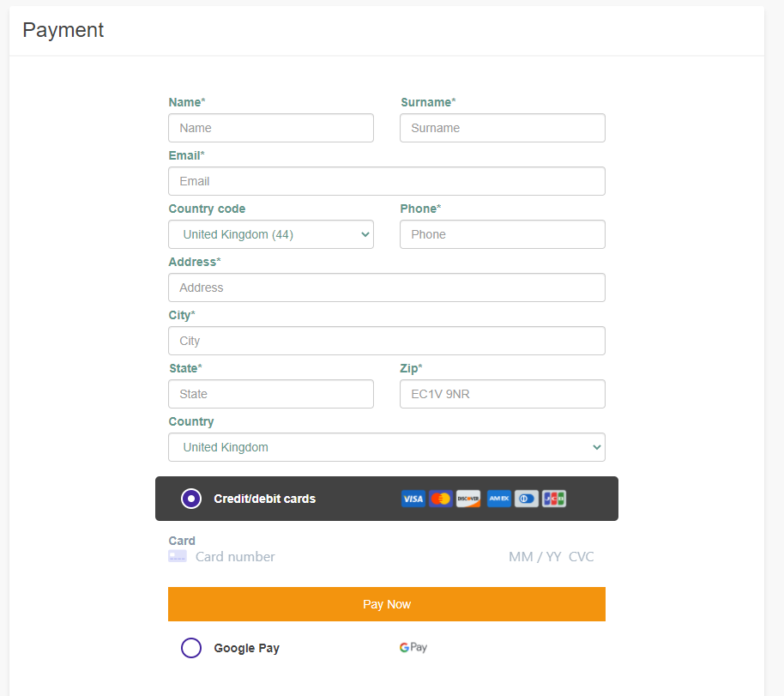Click the Zip field with EC1V 9NR placeholder

503,394
